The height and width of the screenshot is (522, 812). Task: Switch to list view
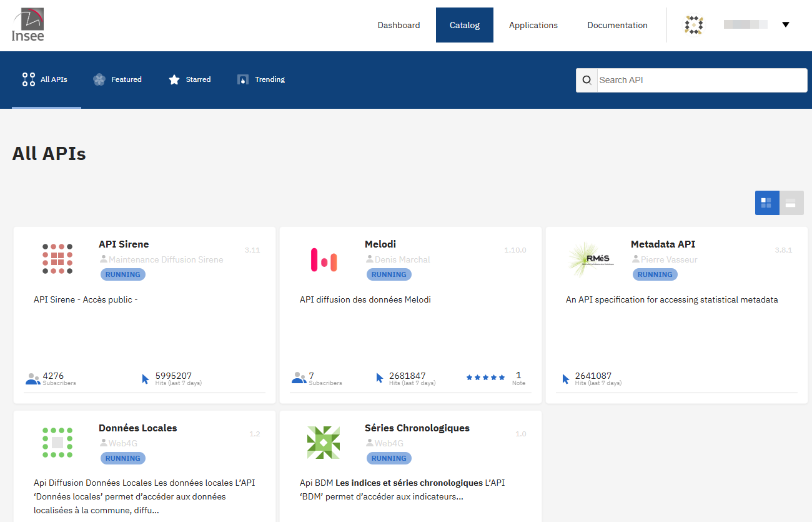point(791,203)
